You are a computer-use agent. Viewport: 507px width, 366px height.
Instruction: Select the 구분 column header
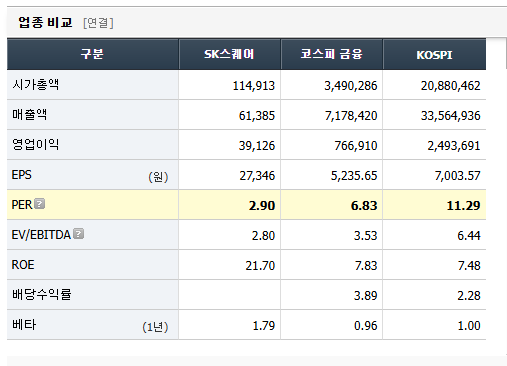pyautogui.click(x=93, y=54)
